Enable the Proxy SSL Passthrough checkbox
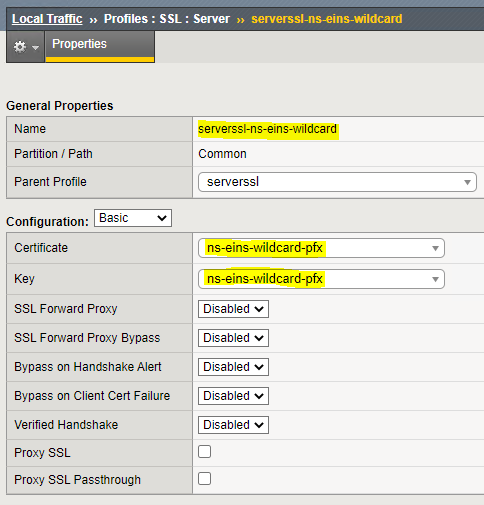Image resolution: width=484 pixels, height=505 pixels. click(x=204, y=479)
